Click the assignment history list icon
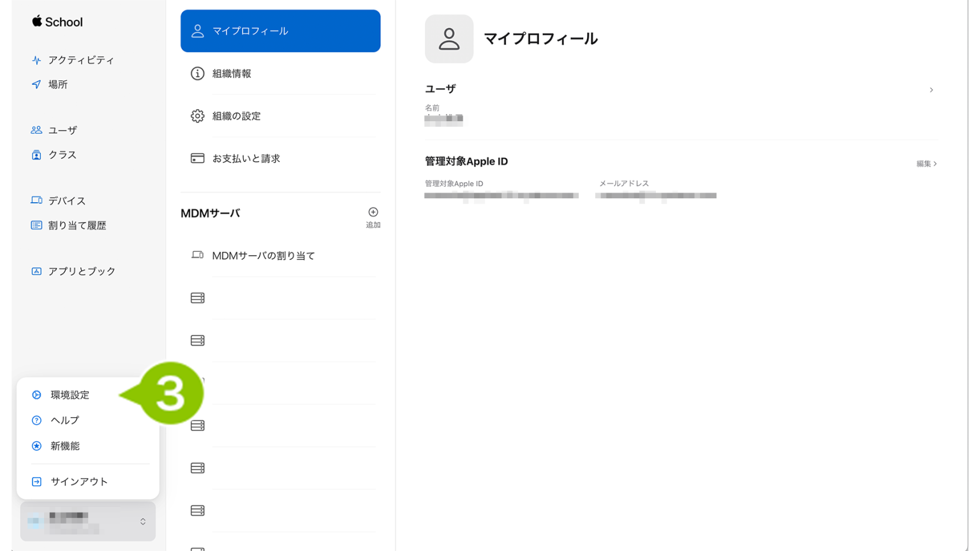980x551 pixels. point(36,225)
